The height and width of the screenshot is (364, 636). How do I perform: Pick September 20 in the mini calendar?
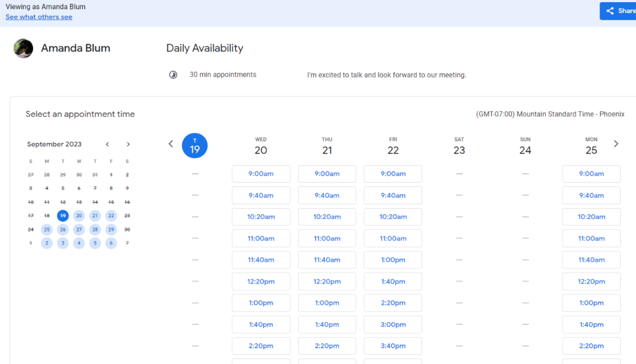(79, 216)
